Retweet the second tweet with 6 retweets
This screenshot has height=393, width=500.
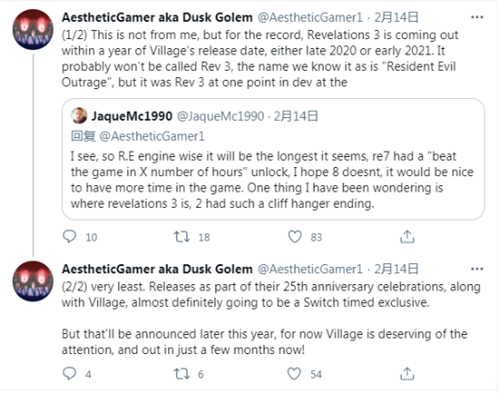182,374
